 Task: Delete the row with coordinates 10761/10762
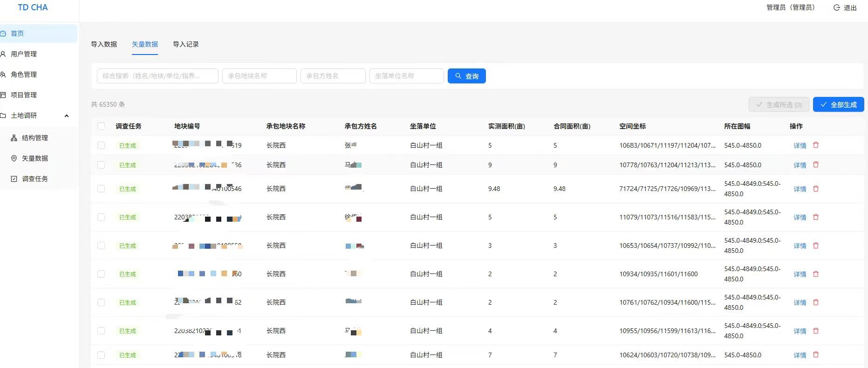coord(816,302)
